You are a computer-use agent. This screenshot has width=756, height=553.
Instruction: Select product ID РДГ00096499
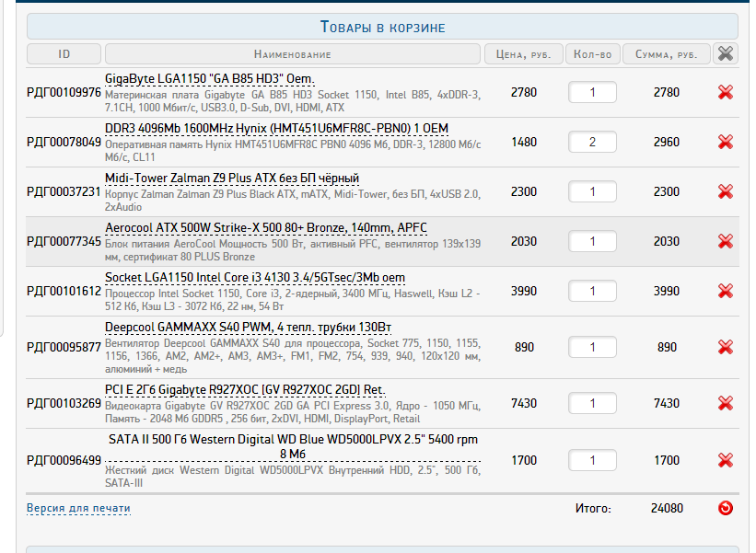[64, 460]
